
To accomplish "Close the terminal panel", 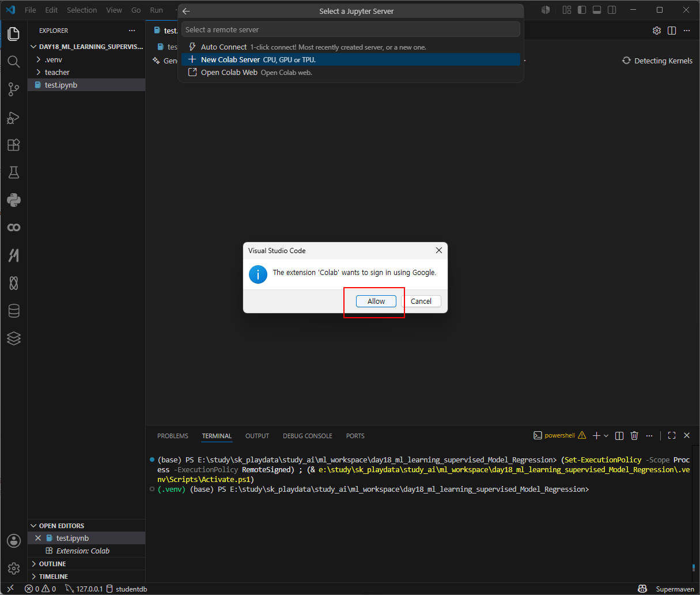I will pyautogui.click(x=687, y=436).
